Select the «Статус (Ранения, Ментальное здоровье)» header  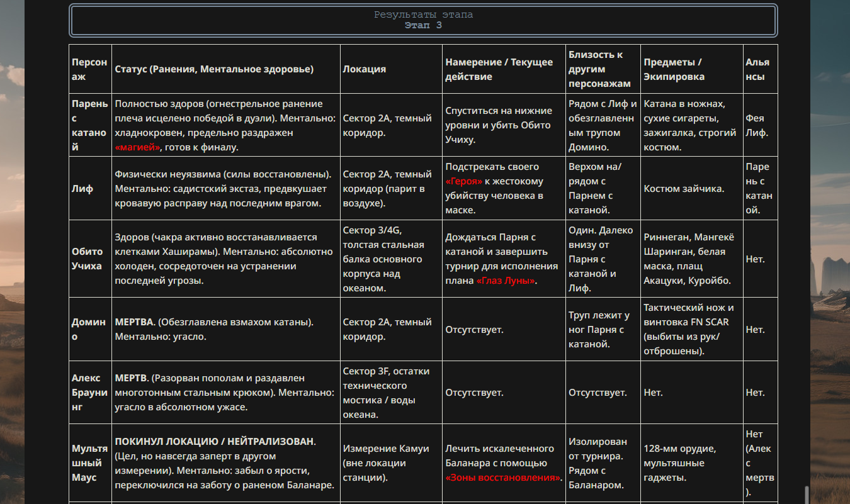226,69
